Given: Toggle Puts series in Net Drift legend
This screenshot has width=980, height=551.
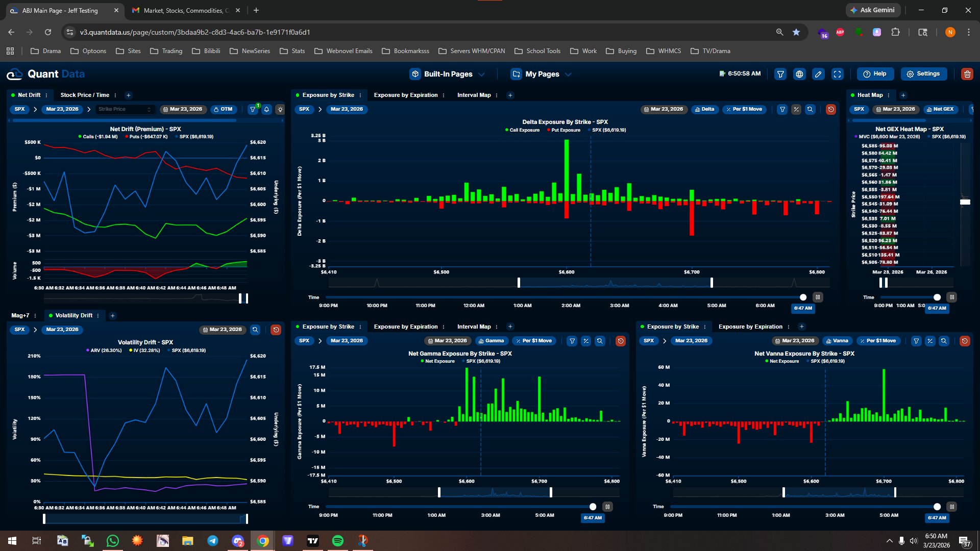Looking at the screenshot, I should click(x=146, y=137).
